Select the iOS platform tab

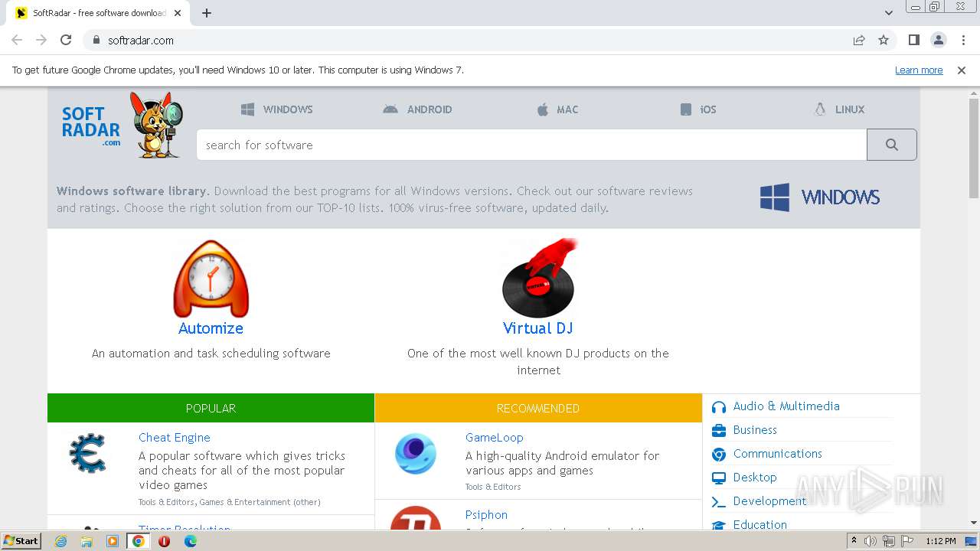pyautogui.click(x=698, y=109)
